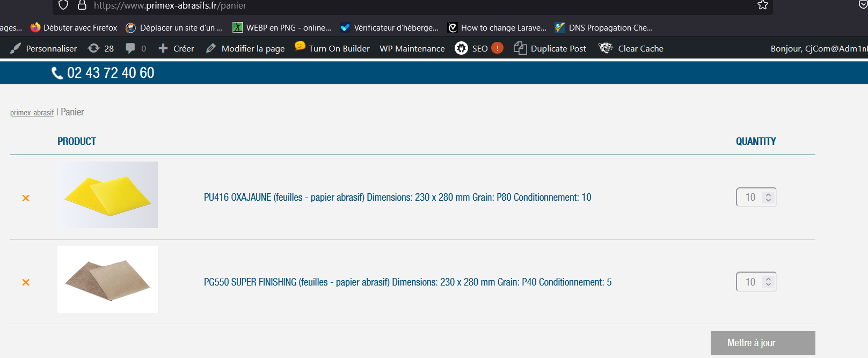
Task: Open the Vérificateur d'héberge bookmark
Action: 389,27
